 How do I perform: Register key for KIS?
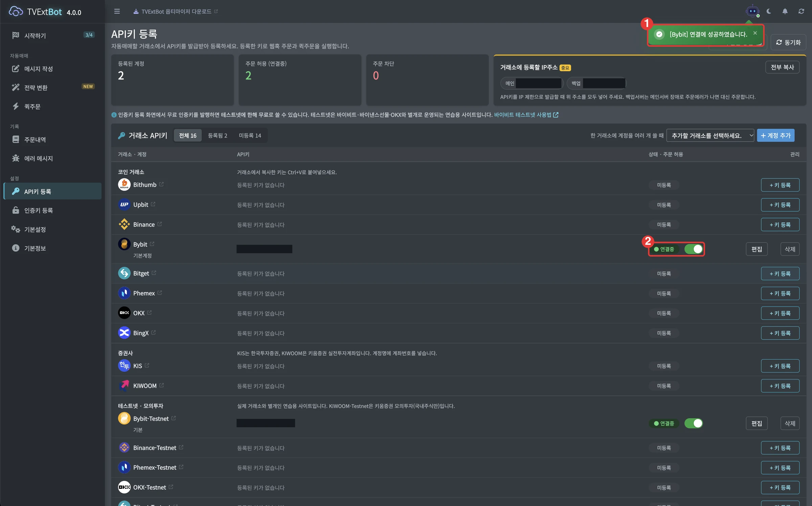point(780,366)
